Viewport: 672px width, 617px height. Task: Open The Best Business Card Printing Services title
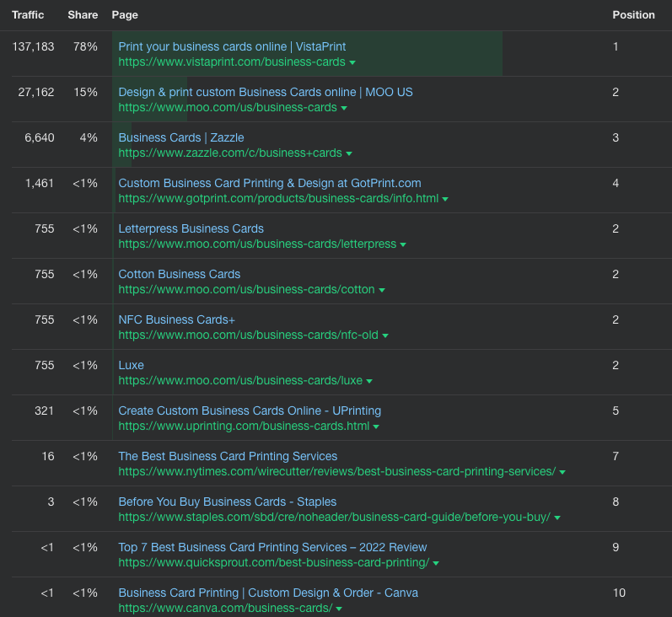(228, 456)
